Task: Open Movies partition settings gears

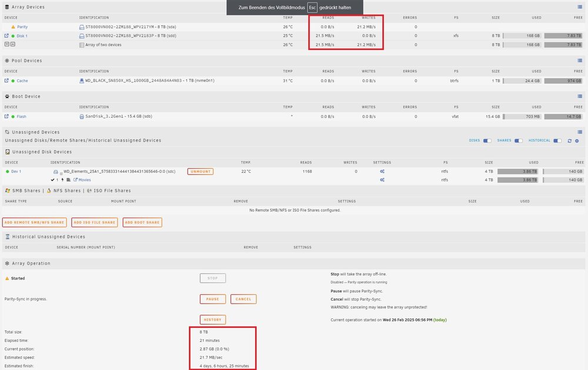Action: [x=382, y=180]
